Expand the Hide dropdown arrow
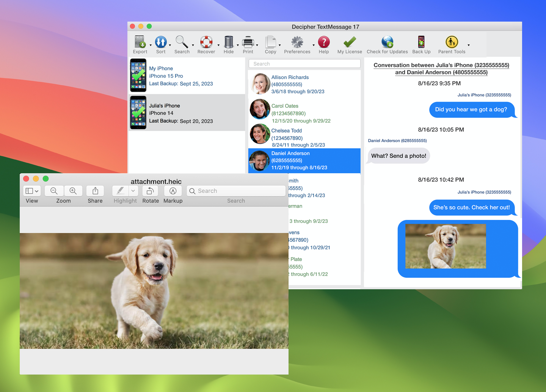 click(238, 45)
